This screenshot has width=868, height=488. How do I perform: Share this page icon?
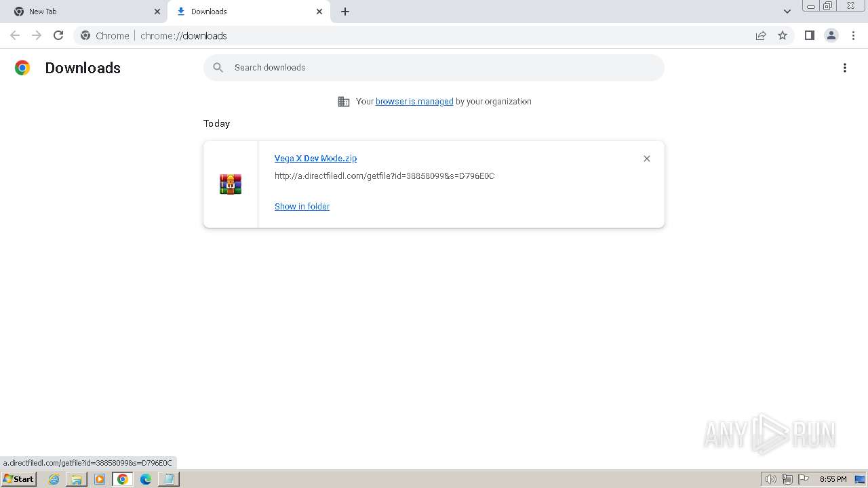coord(761,35)
